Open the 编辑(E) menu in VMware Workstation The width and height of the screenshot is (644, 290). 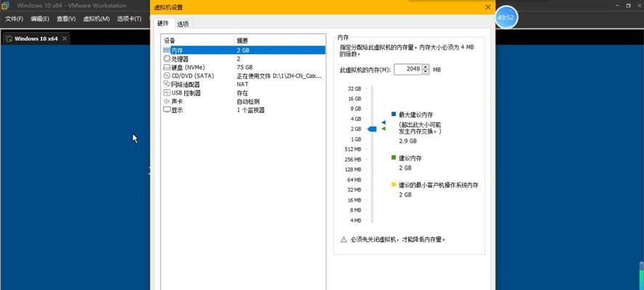(40, 19)
